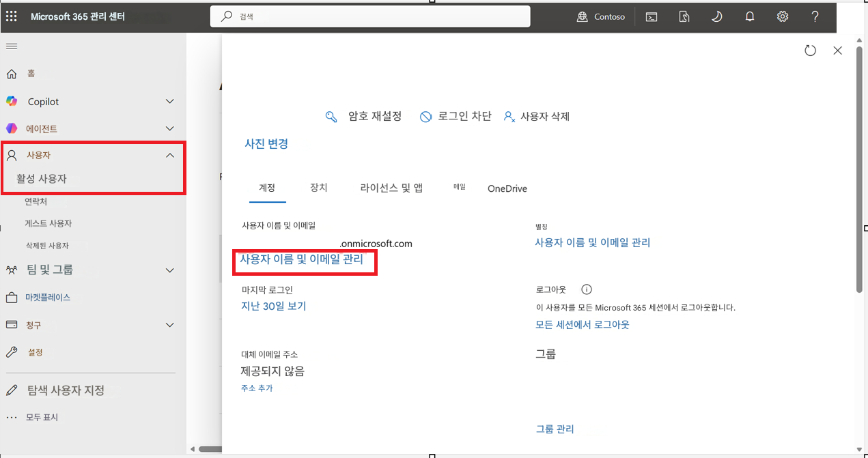Image resolution: width=868 pixels, height=458 pixels.
Task: Select 연락처 in sidebar
Action: 36,202
